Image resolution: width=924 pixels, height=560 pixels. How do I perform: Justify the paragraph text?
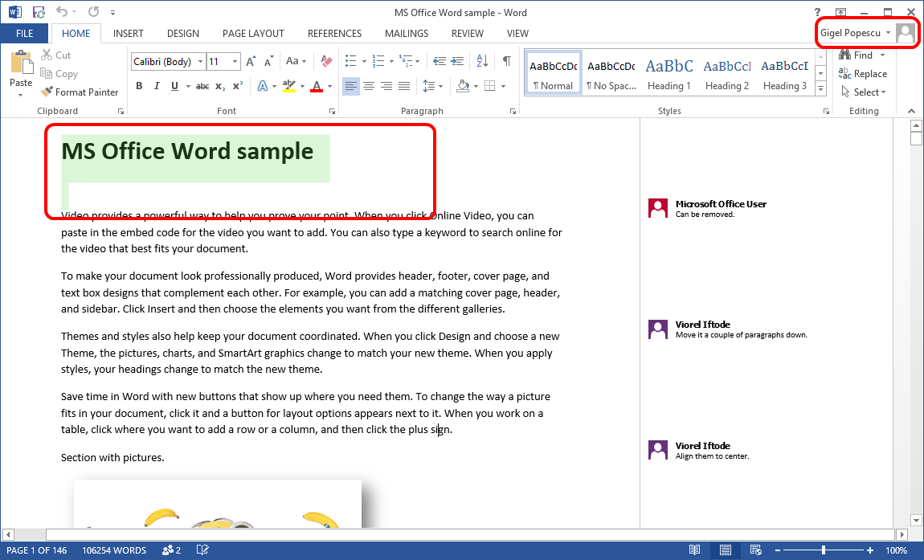pyautogui.click(x=404, y=86)
